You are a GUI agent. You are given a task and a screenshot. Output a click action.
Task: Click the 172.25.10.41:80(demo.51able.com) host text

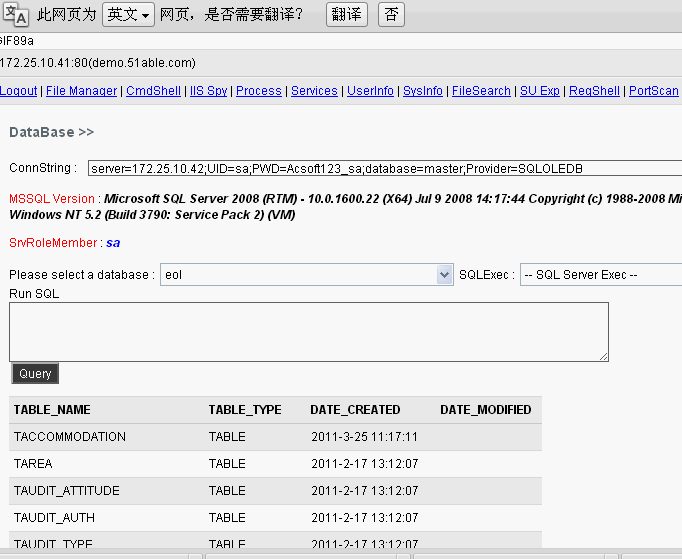[x=97, y=63]
